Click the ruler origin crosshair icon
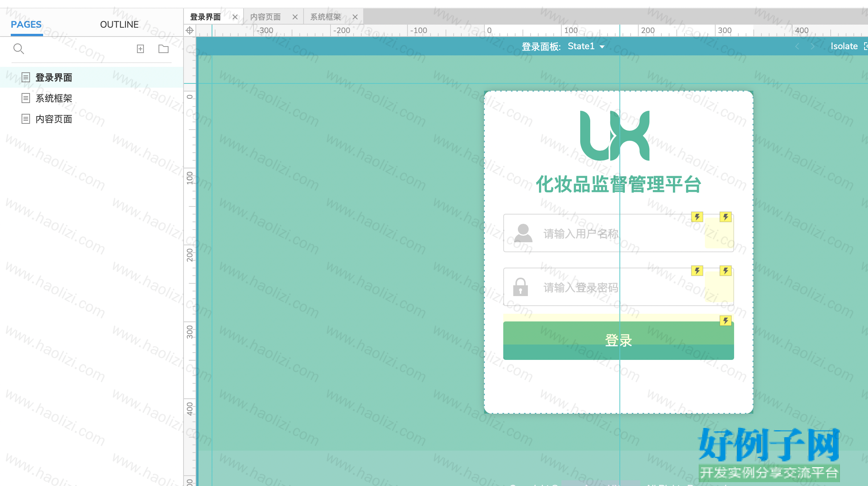The image size is (868, 486). pos(190,30)
